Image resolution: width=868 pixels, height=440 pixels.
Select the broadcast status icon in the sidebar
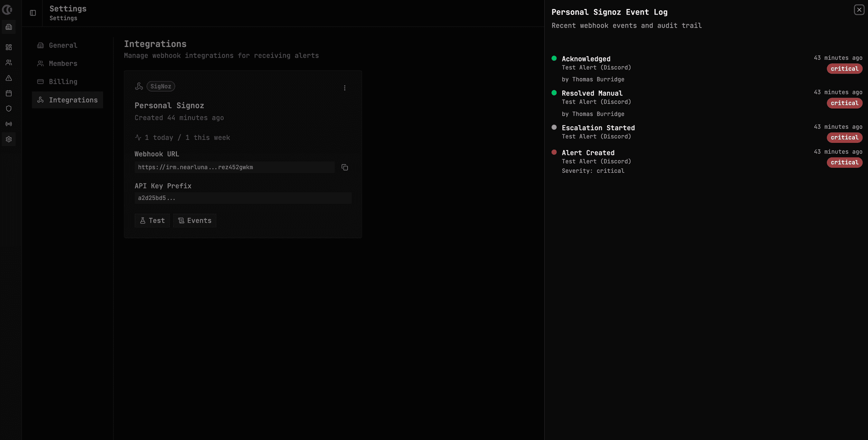coord(8,124)
